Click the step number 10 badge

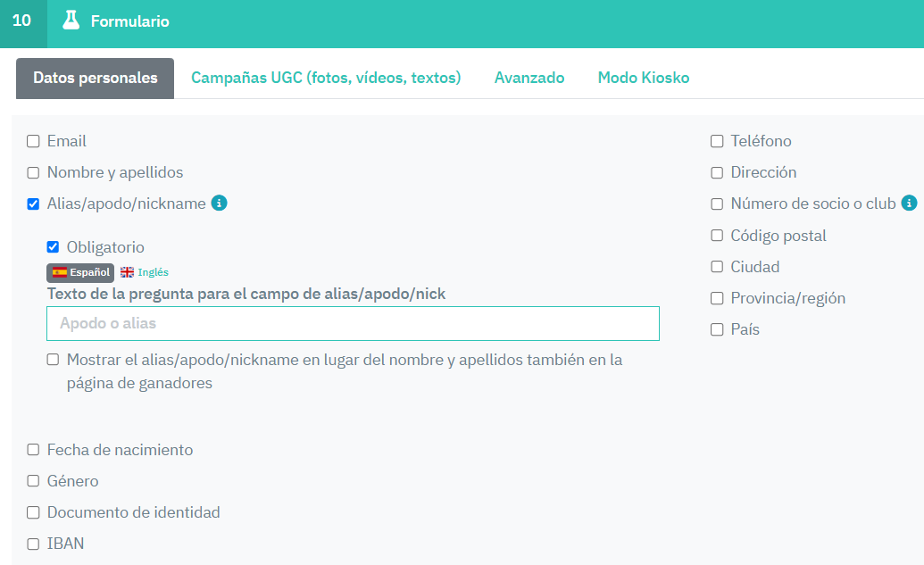[x=22, y=21]
